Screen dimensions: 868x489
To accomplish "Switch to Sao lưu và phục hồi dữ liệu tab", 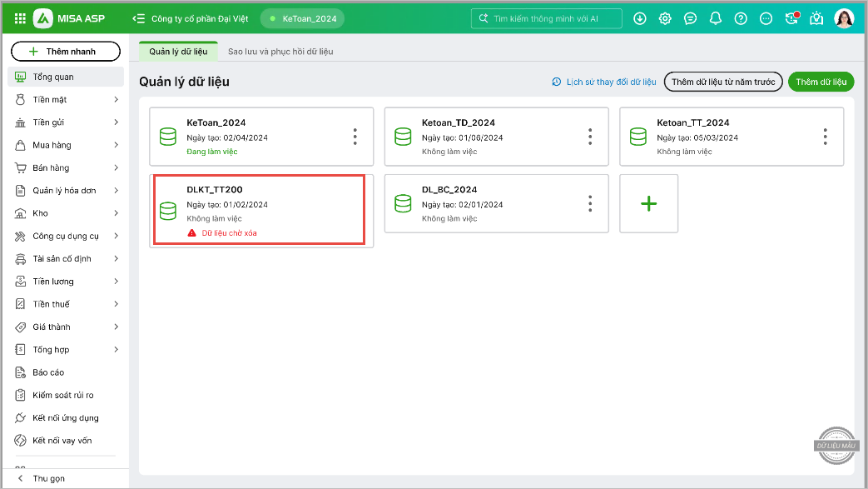I will coord(280,52).
